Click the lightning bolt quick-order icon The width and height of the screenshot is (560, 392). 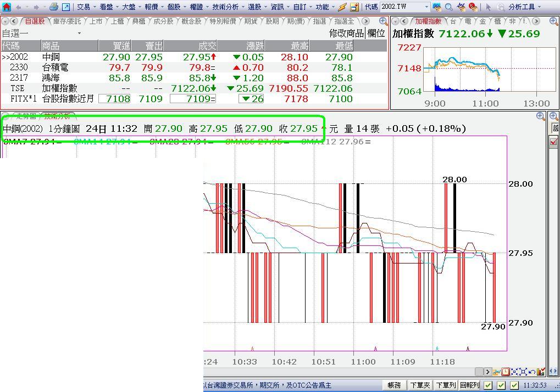[x=342, y=7]
